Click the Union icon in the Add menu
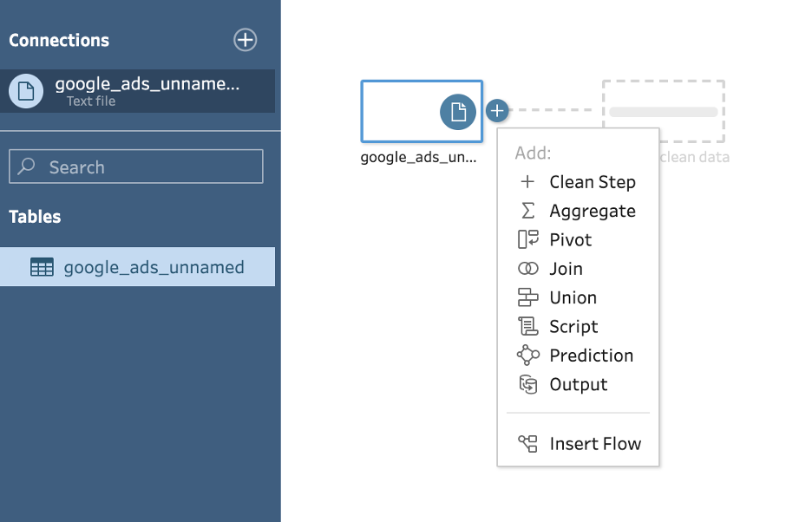Image resolution: width=812 pixels, height=522 pixels. coord(527,297)
